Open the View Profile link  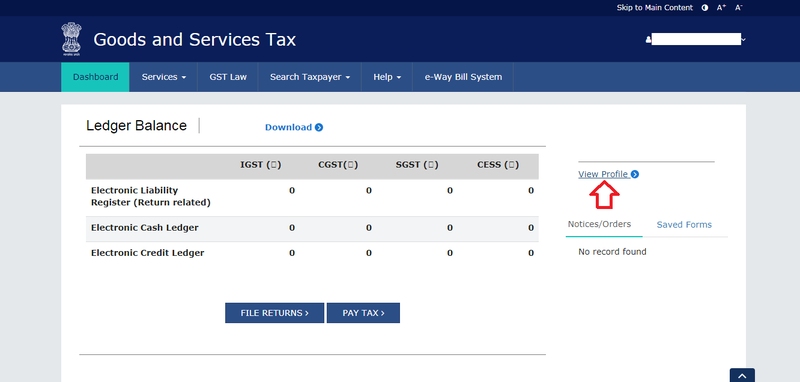pyautogui.click(x=603, y=174)
